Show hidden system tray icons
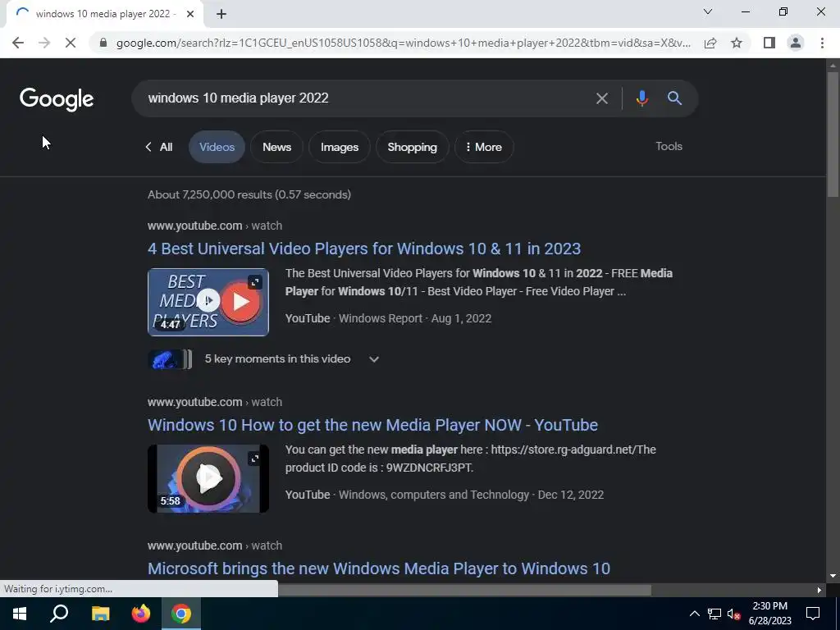The height and width of the screenshot is (630, 840). point(694,614)
